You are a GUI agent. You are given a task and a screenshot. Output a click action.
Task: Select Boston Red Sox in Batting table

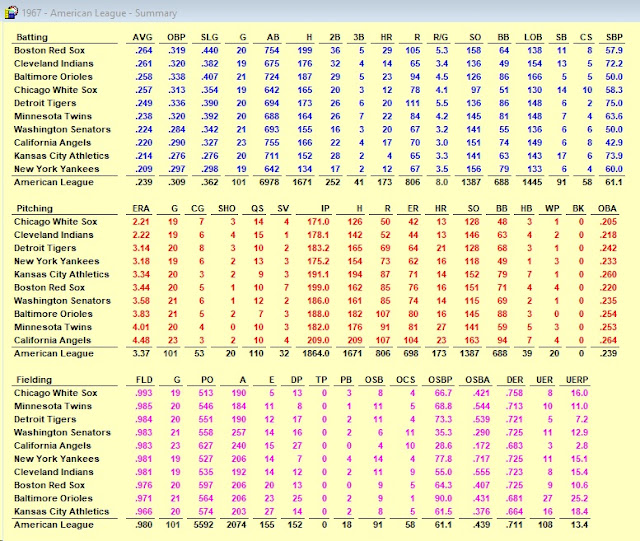click(49, 50)
